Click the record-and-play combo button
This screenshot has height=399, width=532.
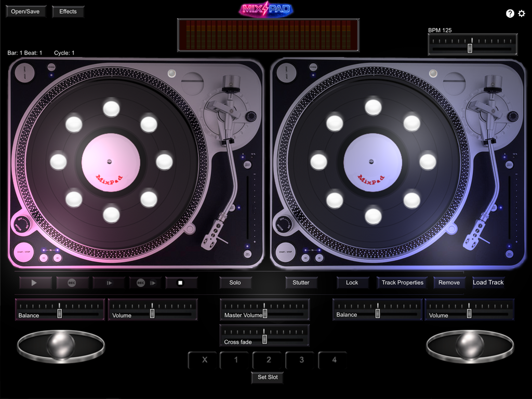(x=145, y=283)
